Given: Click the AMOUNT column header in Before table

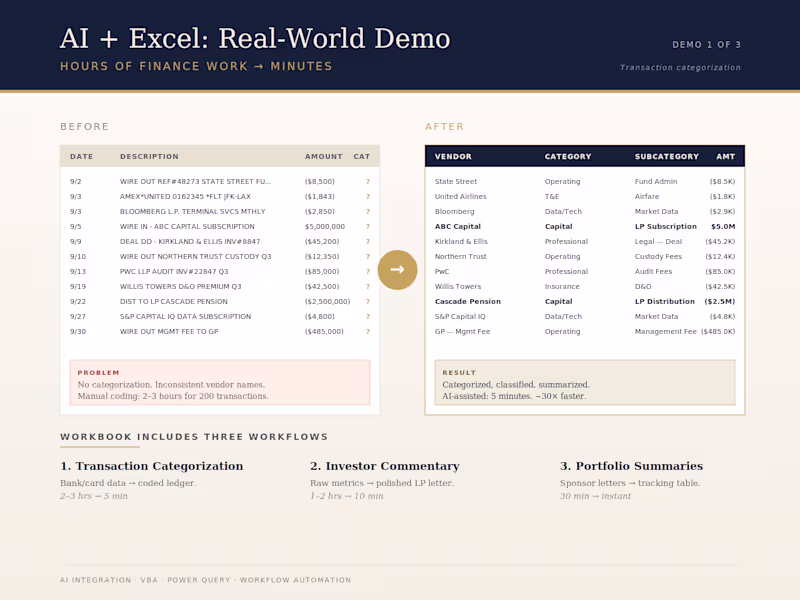Looking at the screenshot, I should pyautogui.click(x=324, y=157).
